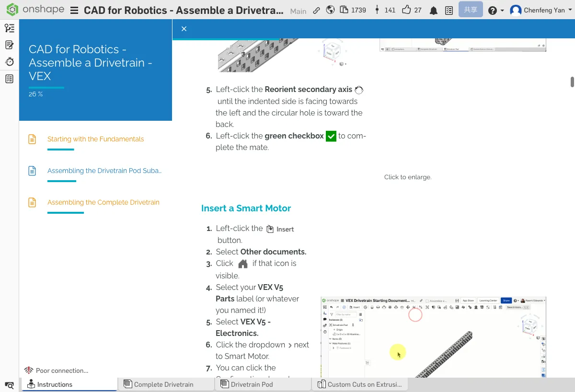Image resolution: width=575 pixels, height=392 pixels.
Task: Open Custom Cuts on Extrusion tab
Action: (364, 384)
